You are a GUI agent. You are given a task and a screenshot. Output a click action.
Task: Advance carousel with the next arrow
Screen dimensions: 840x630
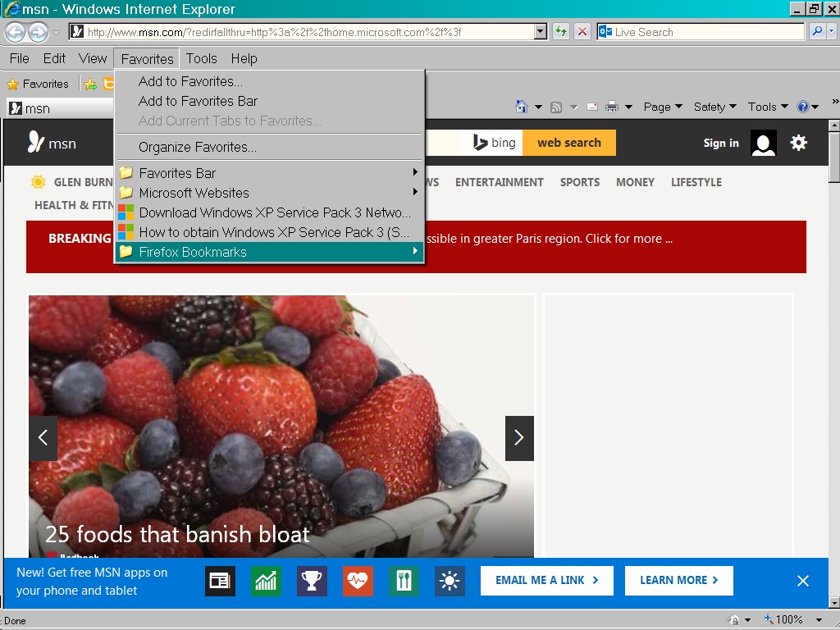(x=519, y=438)
